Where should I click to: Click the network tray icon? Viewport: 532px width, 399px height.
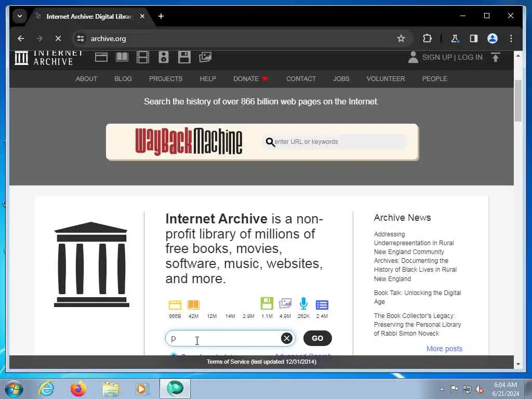[467, 389]
